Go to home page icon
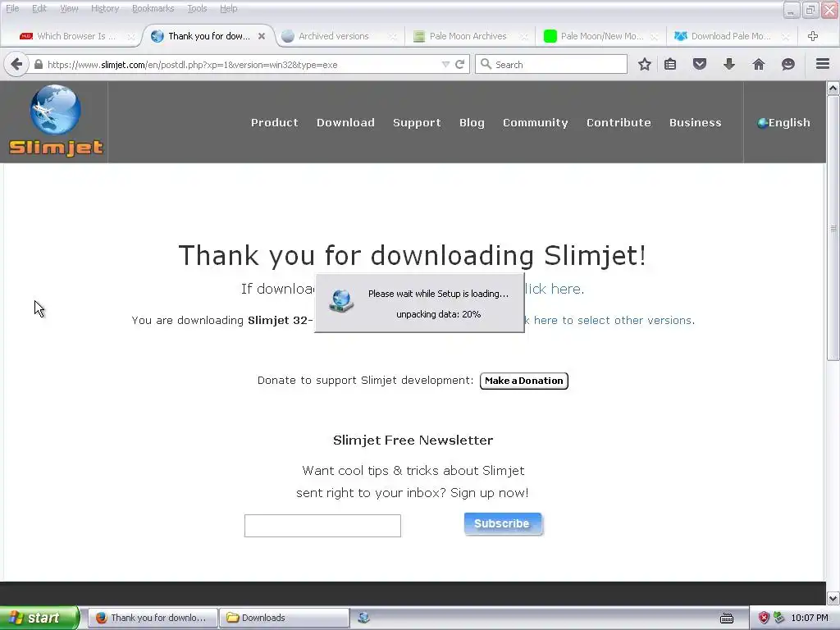Viewport: 840px width, 630px height. click(759, 65)
